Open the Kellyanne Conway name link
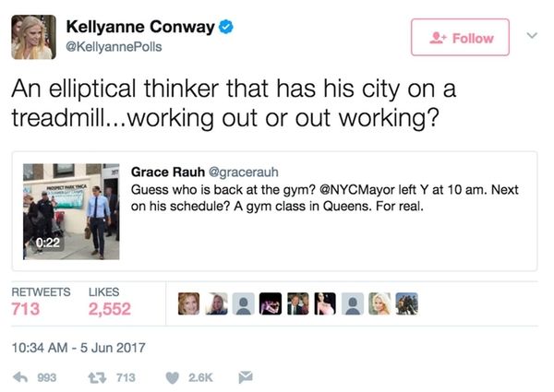Image resolution: width=554 pixels, height=392 pixels. (140, 27)
